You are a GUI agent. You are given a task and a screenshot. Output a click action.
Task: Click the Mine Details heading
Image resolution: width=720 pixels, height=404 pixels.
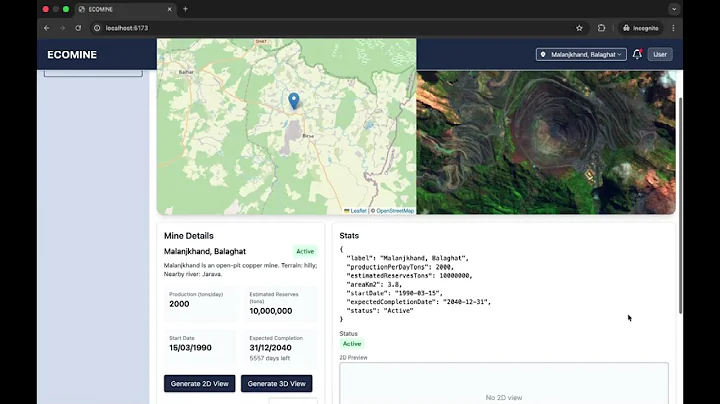coord(189,236)
